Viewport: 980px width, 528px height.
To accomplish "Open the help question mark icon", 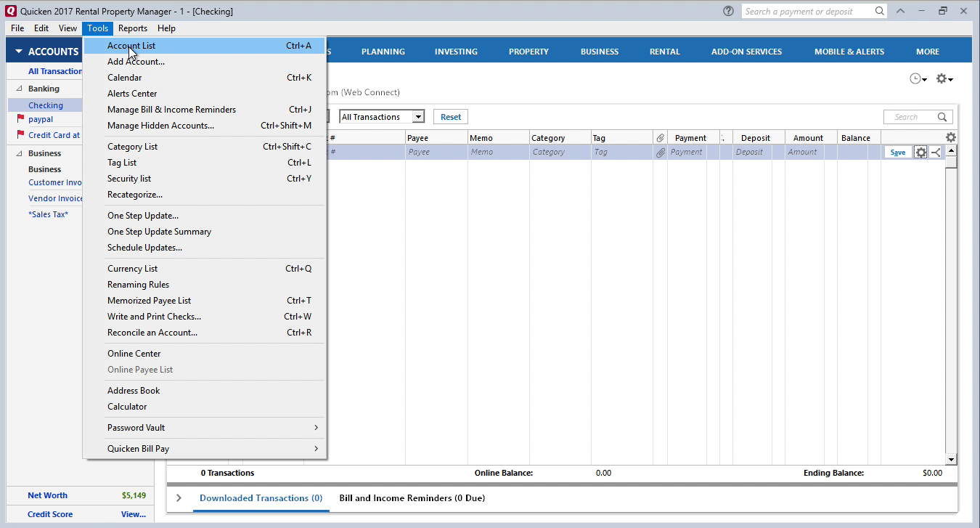I will coord(729,11).
